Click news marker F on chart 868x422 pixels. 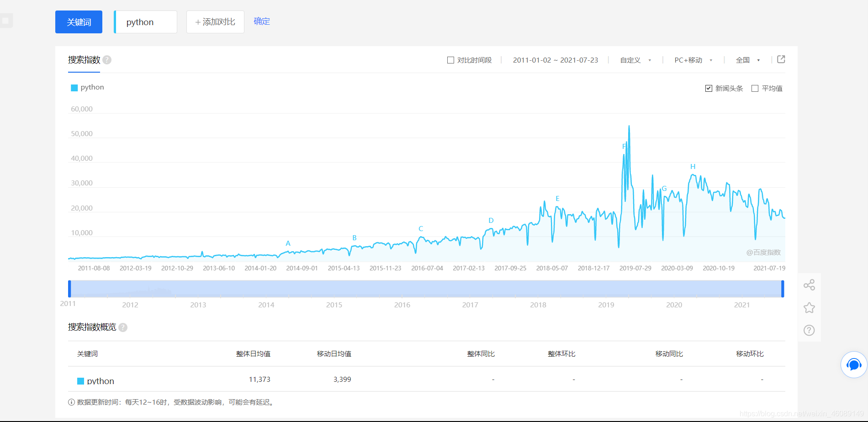(624, 146)
